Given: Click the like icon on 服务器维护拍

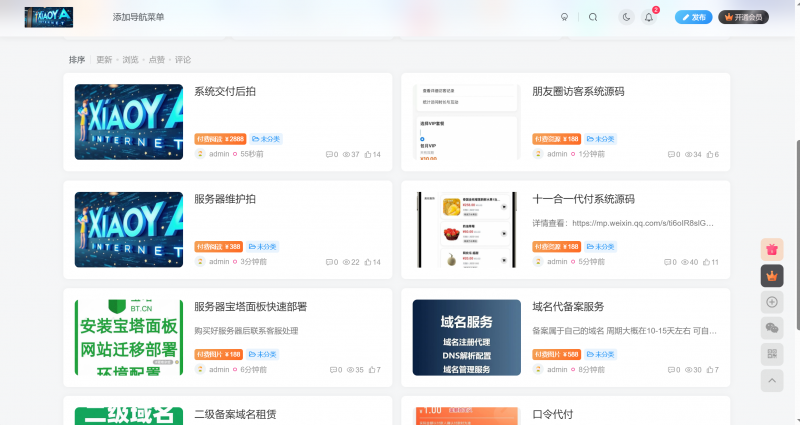Looking at the screenshot, I should [x=368, y=262].
